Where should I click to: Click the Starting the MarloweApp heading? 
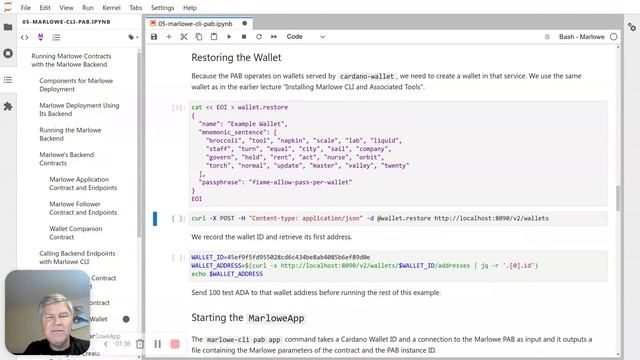pyautogui.click(x=248, y=318)
